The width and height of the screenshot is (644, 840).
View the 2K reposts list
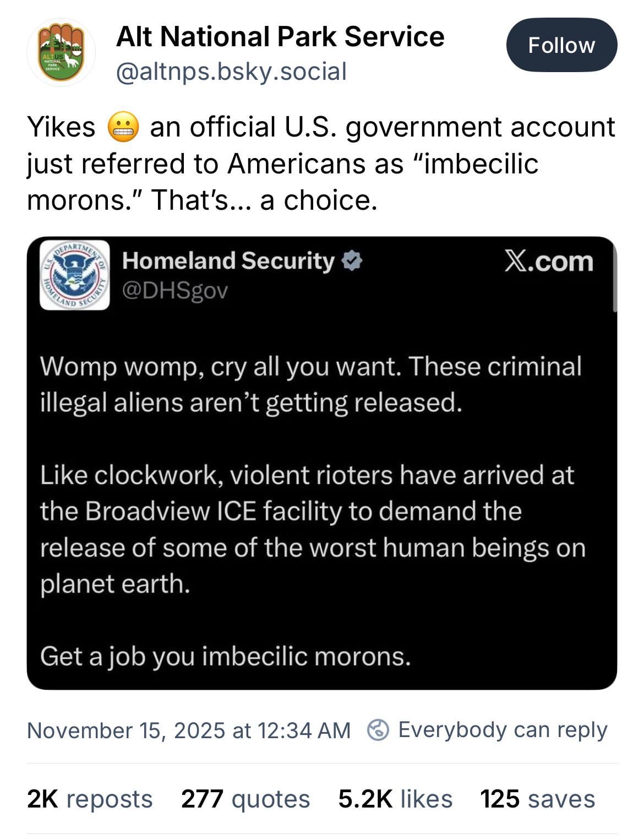[90, 799]
